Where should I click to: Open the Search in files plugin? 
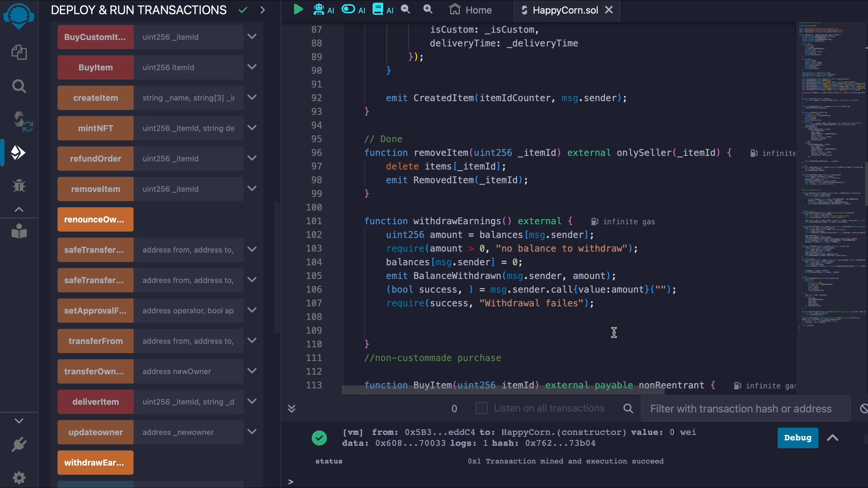pyautogui.click(x=19, y=86)
